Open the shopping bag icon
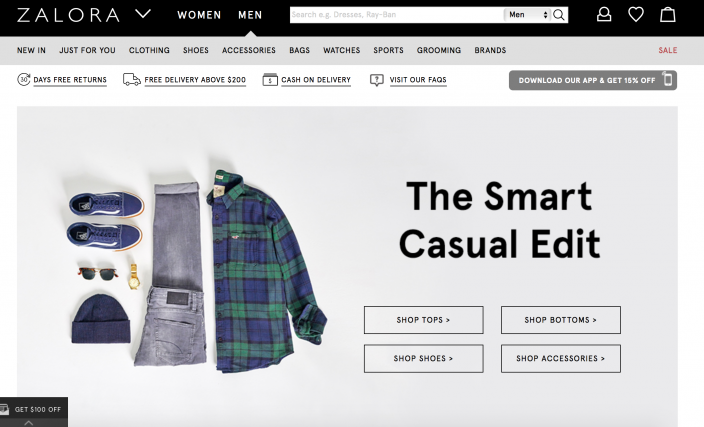Image resolution: width=704 pixels, height=427 pixels. [668, 14]
